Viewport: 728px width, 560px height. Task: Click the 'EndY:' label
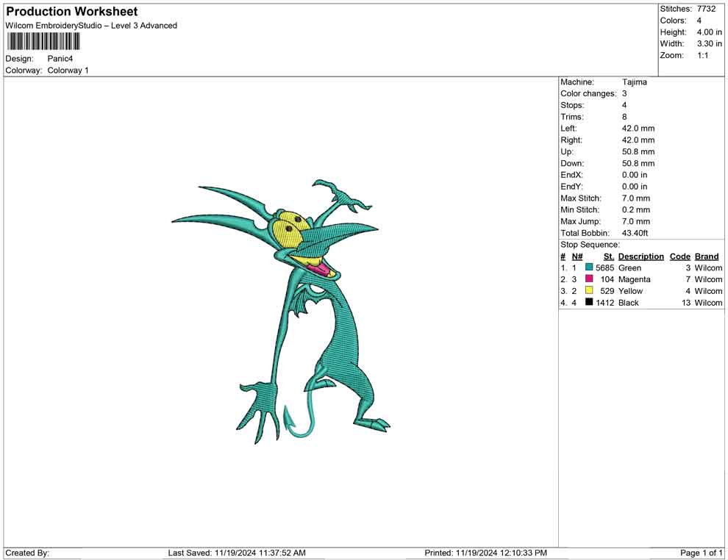[x=571, y=186]
